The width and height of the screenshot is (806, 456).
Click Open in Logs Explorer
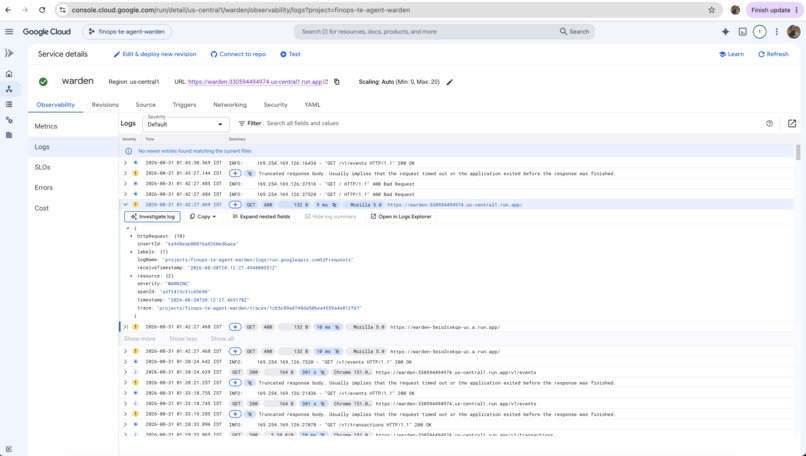[x=401, y=216]
